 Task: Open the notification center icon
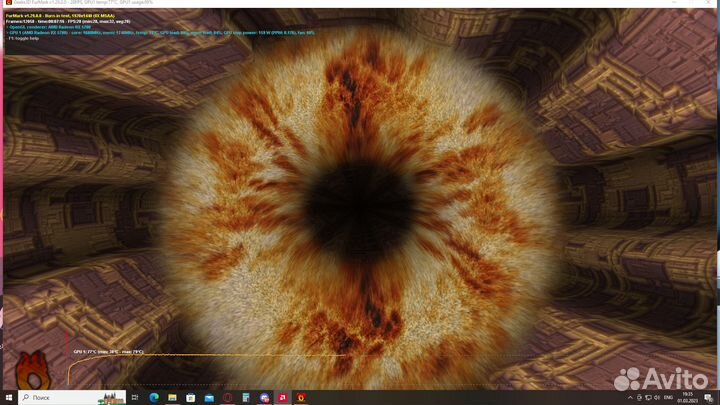click(x=709, y=398)
